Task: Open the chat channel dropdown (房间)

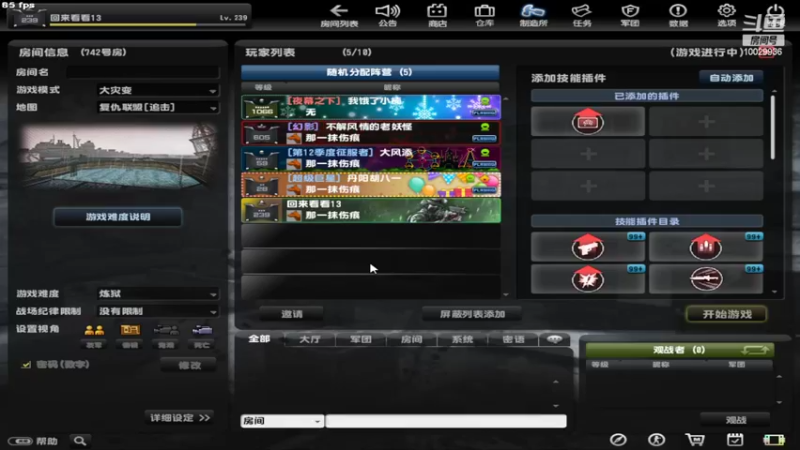Action: (282, 421)
